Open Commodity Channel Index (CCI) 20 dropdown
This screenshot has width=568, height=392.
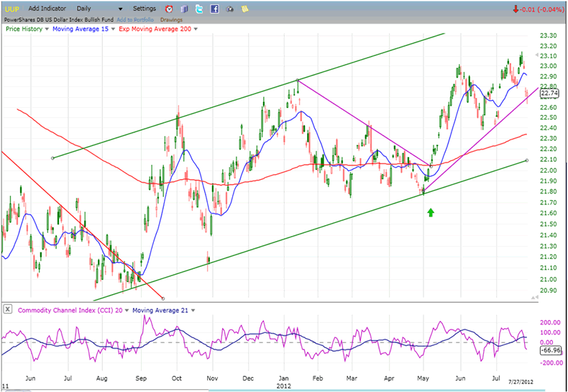(127, 310)
